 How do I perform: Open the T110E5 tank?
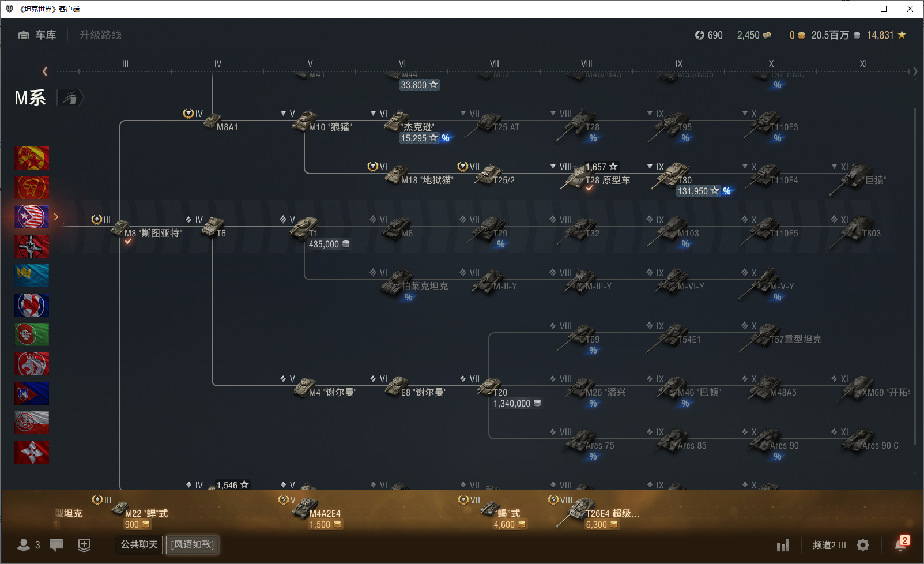point(771,231)
